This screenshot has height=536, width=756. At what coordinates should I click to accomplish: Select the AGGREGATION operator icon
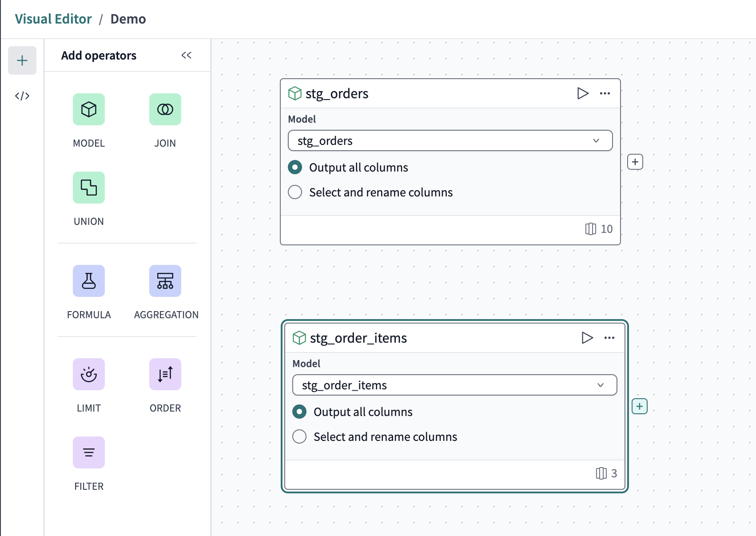coord(165,281)
